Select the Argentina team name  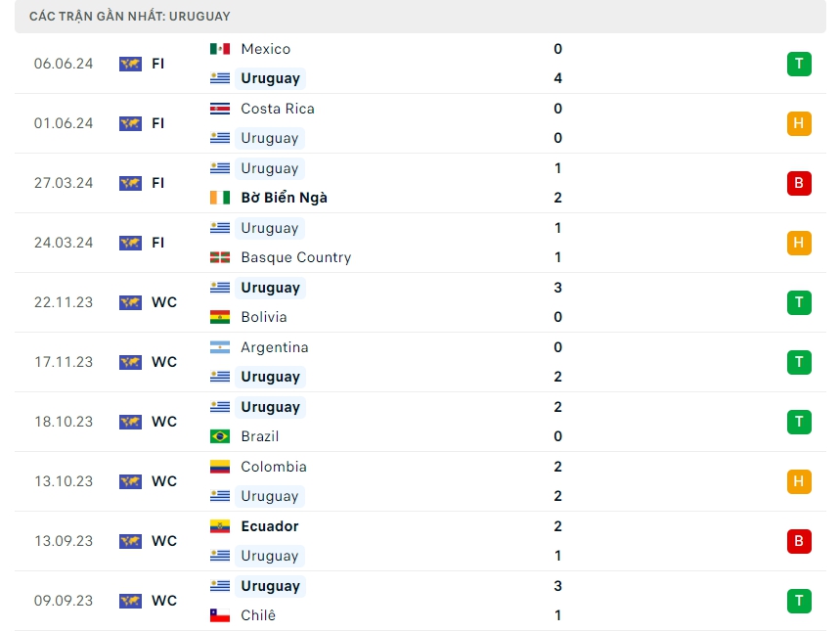click(274, 347)
